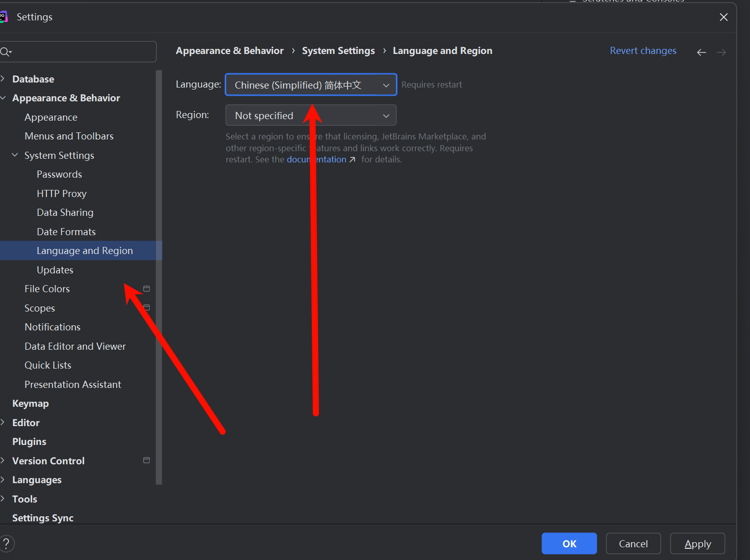Open the Region dropdown
750x560 pixels.
coord(311,115)
